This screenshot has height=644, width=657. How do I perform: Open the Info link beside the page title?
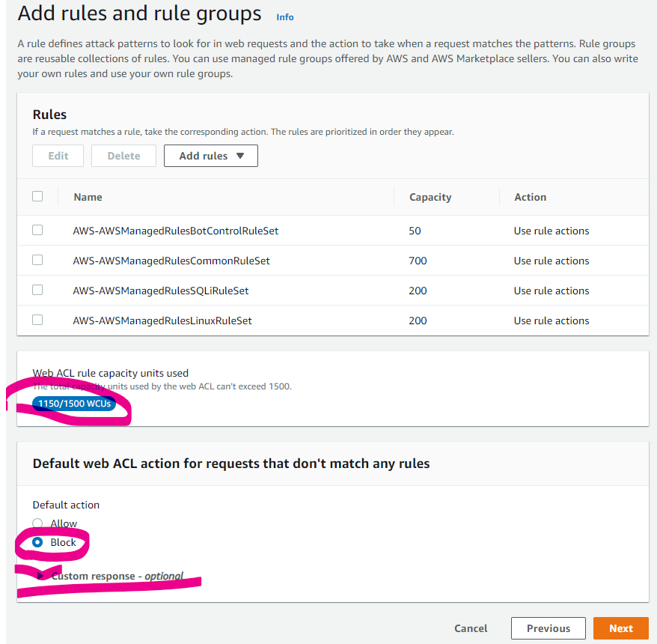pos(285,17)
